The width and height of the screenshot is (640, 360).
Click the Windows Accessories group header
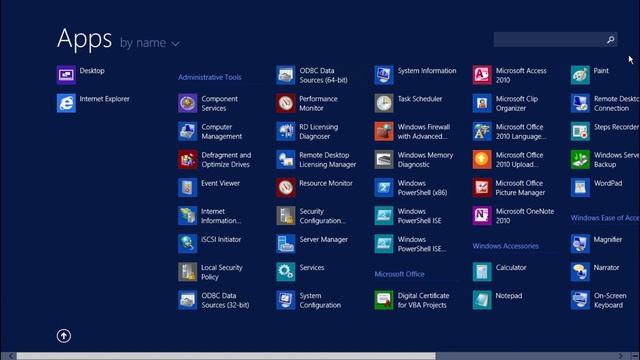click(x=506, y=246)
